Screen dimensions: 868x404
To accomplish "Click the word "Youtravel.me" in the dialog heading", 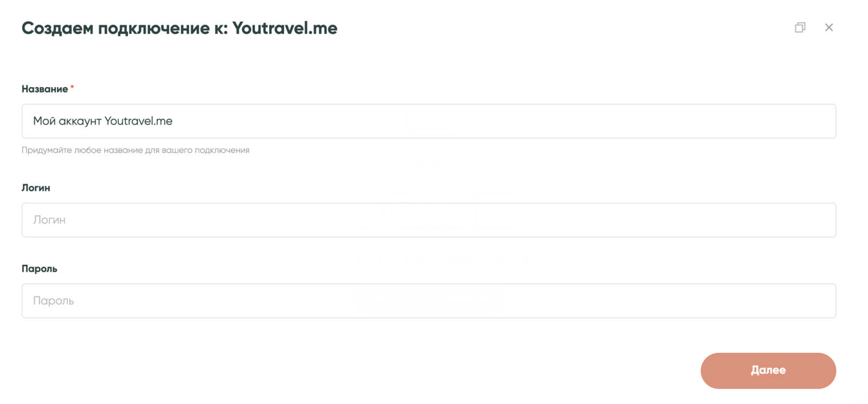I will (284, 28).
